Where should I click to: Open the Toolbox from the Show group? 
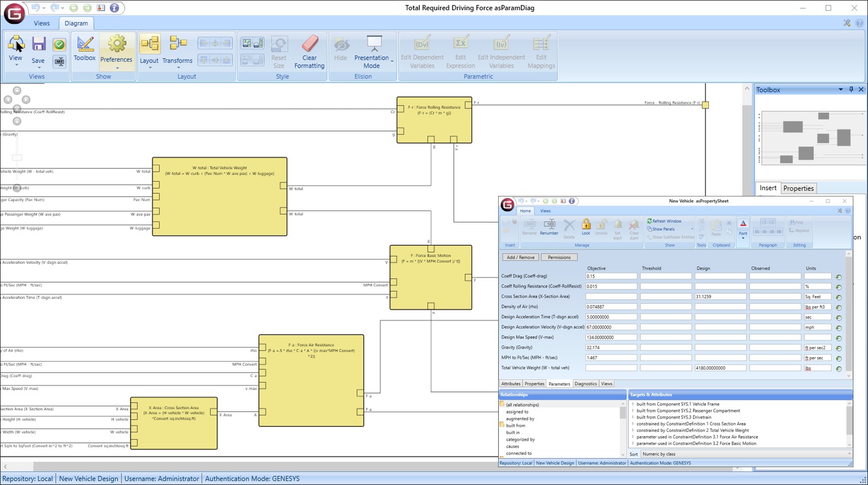[x=84, y=49]
